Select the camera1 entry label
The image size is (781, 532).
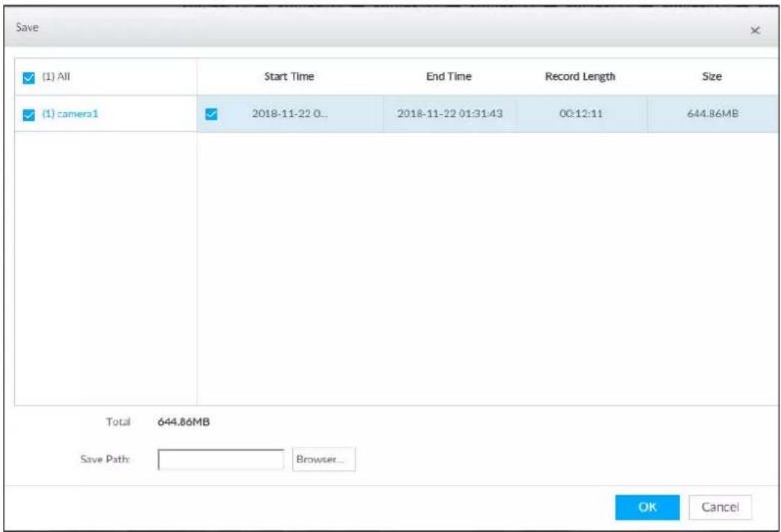pyautogui.click(x=70, y=114)
